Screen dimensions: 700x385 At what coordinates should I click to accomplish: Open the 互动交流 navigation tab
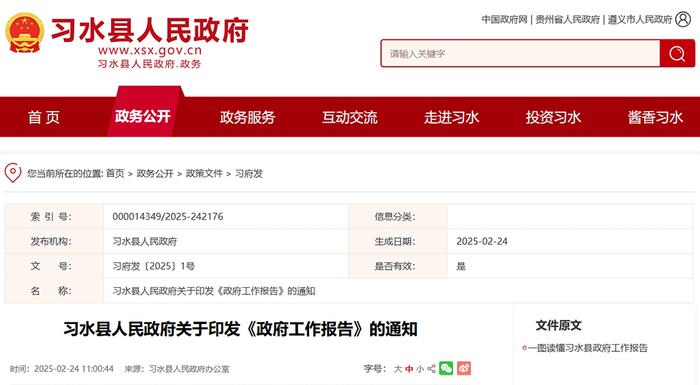[x=350, y=117]
